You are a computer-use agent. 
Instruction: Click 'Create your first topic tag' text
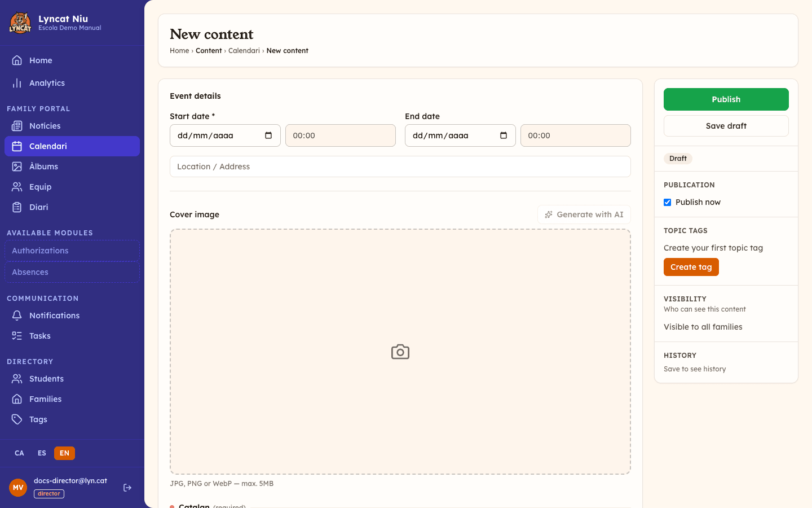713,248
